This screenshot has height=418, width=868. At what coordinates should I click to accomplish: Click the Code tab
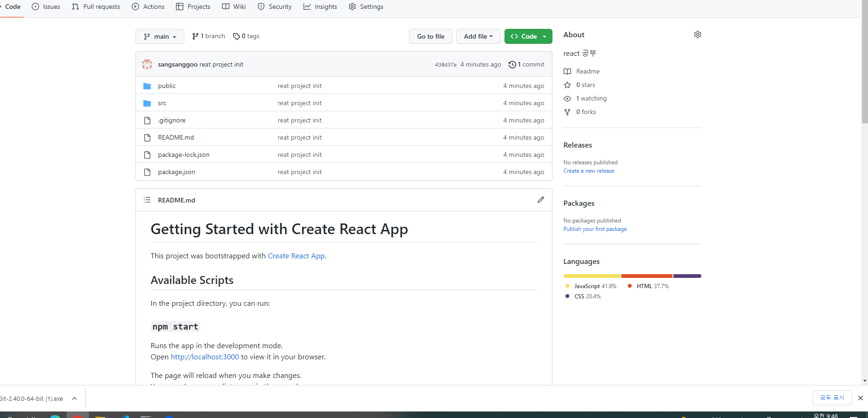tap(11, 7)
